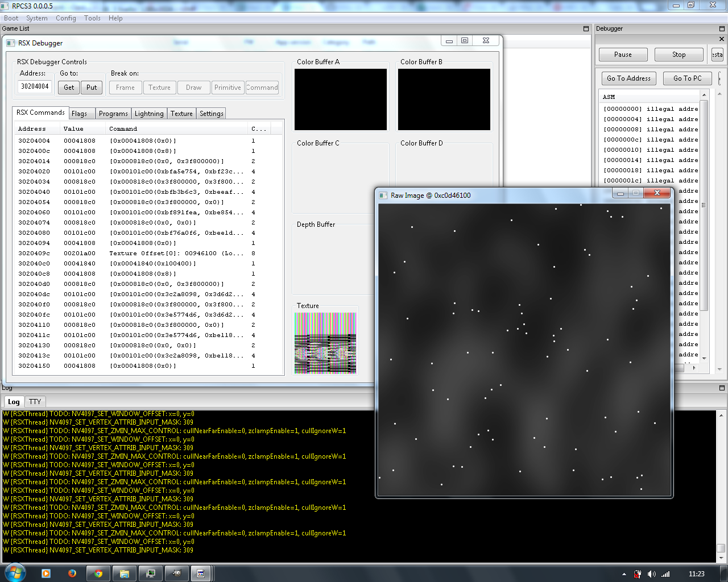
Task: Click the volume speaker tray icon
Action: point(651,574)
